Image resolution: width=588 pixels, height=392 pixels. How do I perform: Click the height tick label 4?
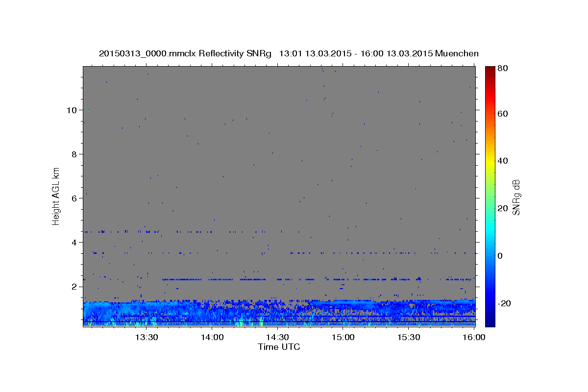tap(74, 243)
